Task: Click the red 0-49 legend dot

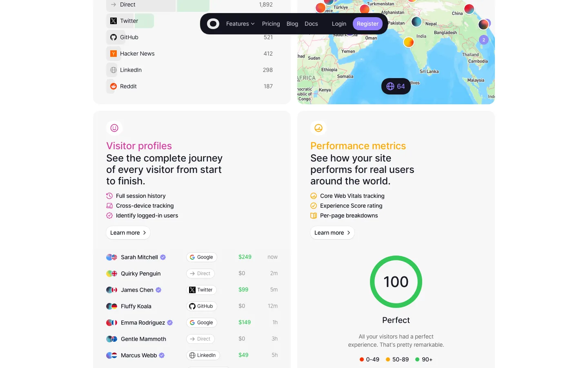Action: (362, 359)
